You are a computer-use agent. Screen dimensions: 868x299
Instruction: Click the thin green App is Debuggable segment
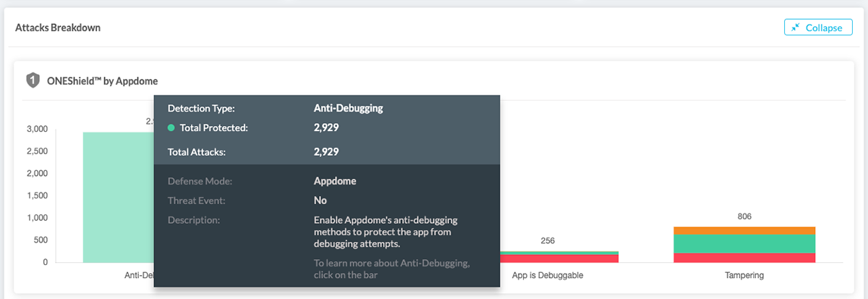coord(559,253)
